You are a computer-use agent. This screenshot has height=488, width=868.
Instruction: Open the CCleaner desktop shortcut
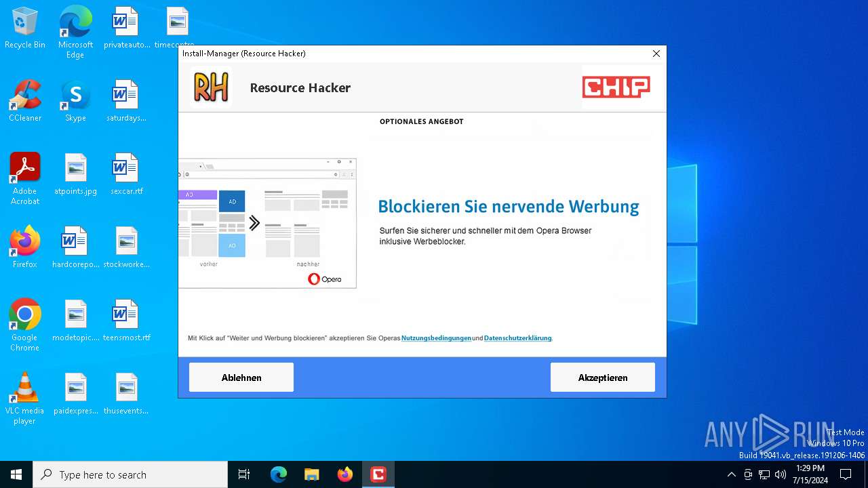click(25, 102)
